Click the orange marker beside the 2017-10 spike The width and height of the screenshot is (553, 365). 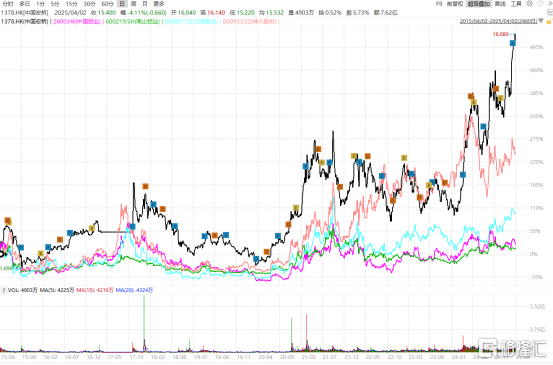145,186
